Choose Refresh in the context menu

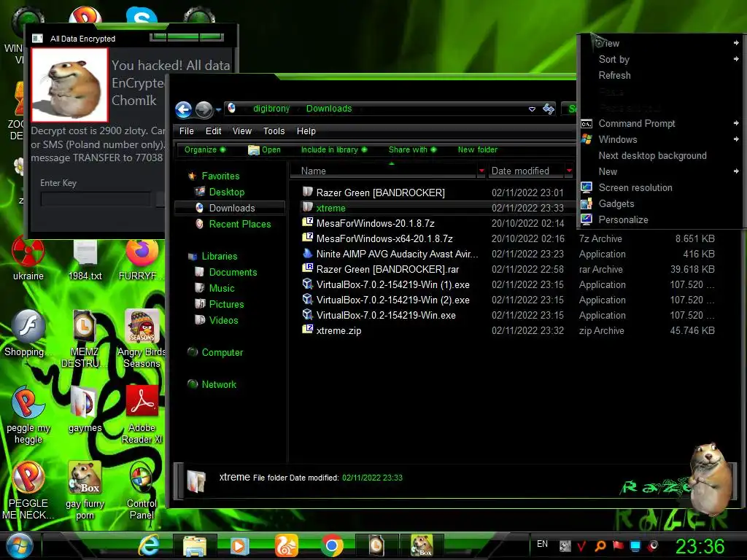click(662, 75)
